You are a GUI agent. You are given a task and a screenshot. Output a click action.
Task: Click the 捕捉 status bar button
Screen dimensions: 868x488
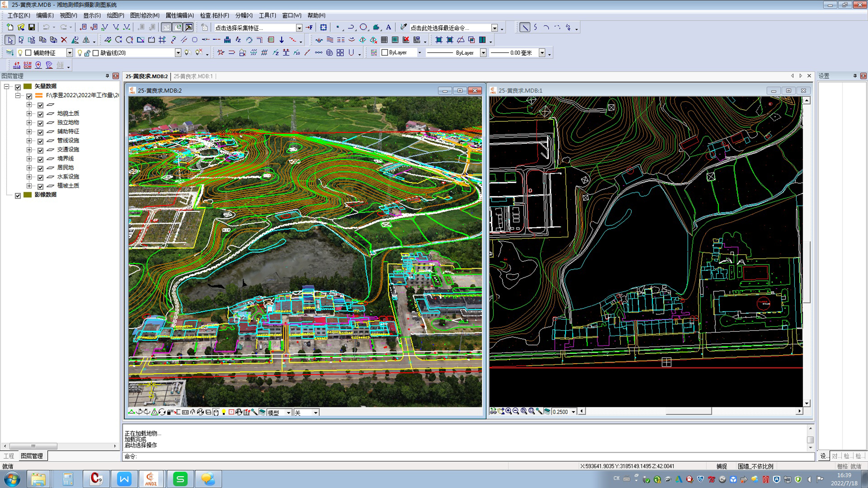point(721,466)
